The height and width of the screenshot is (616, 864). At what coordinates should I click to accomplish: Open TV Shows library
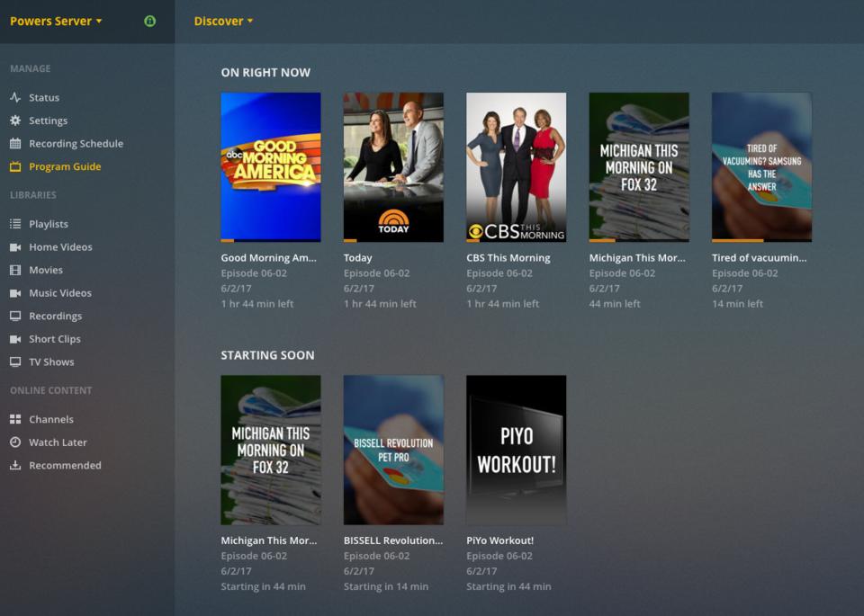click(x=51, y=362)
